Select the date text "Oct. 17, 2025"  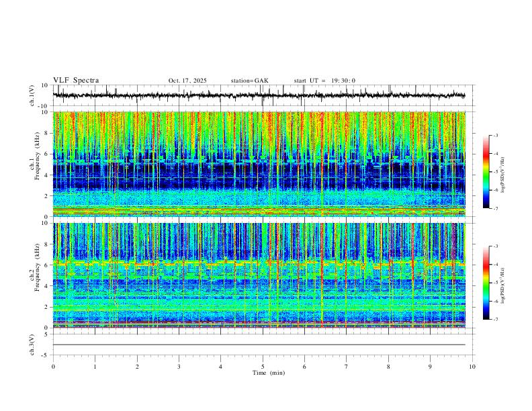coord(187,81)
